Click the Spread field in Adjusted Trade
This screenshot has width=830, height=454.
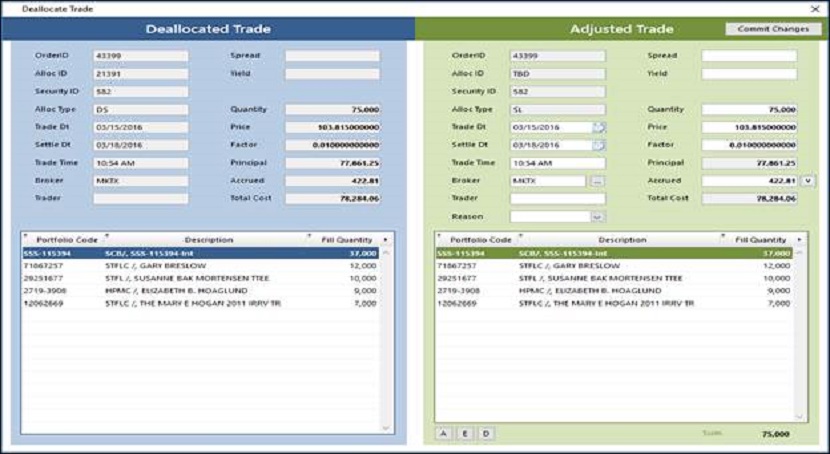(749, 56)
